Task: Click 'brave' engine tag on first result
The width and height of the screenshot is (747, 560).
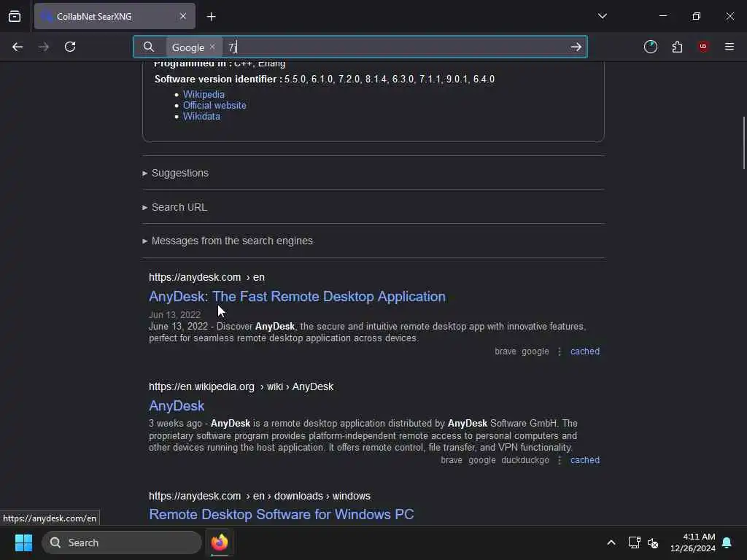Action: 505,351
